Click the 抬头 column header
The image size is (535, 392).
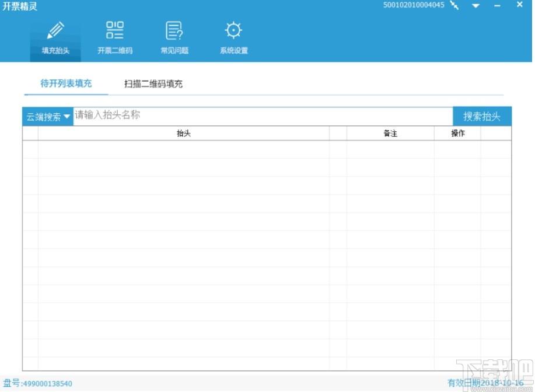pos(184,134)
